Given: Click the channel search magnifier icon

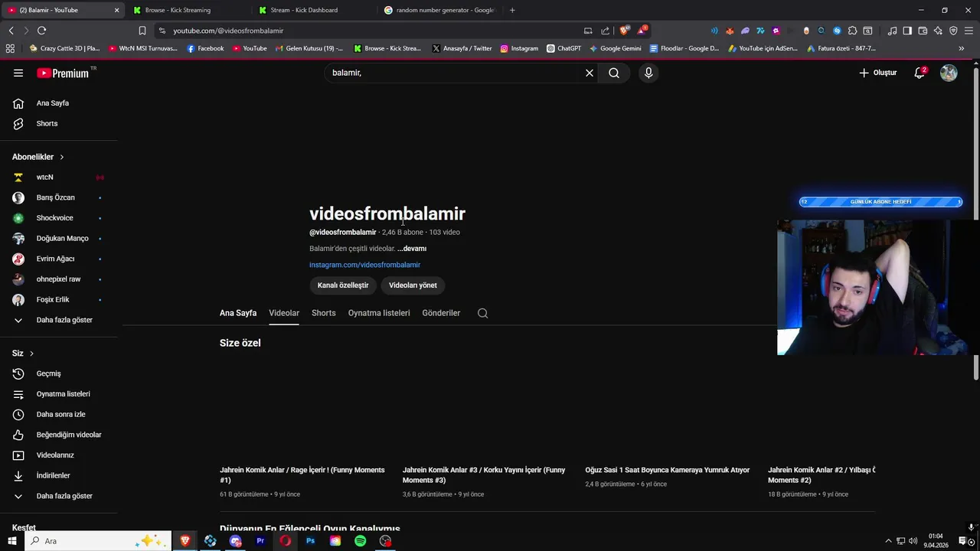Looking at the screenshot, I should click(482, 313).
